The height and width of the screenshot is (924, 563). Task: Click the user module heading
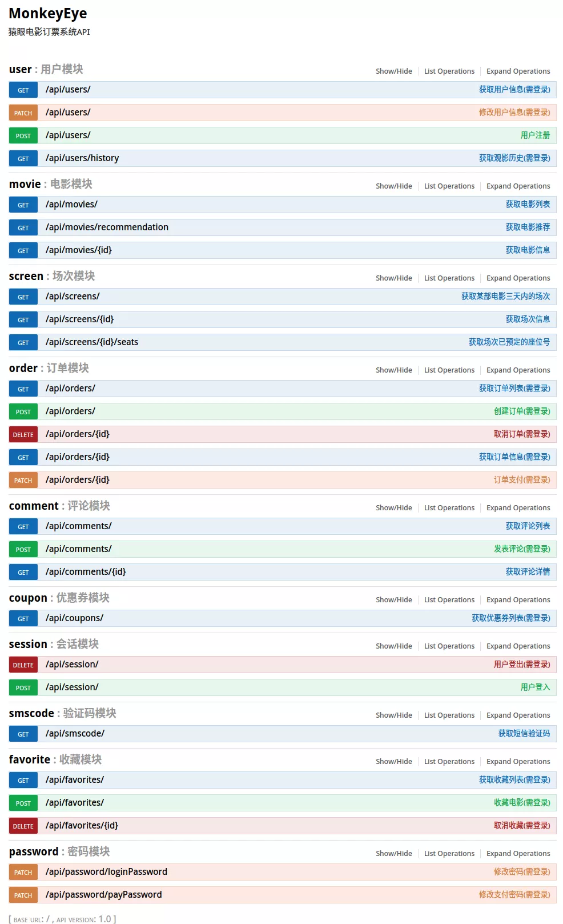tap(46, 69)
